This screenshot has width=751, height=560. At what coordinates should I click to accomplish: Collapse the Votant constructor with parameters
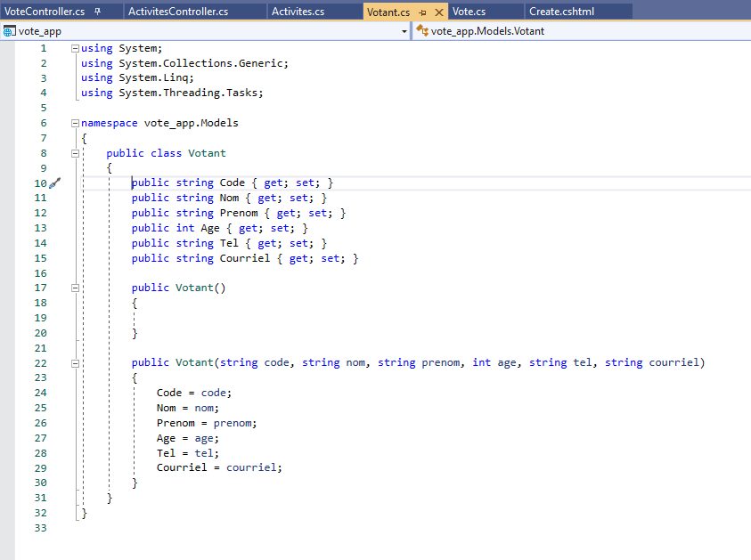coord(75,364)
